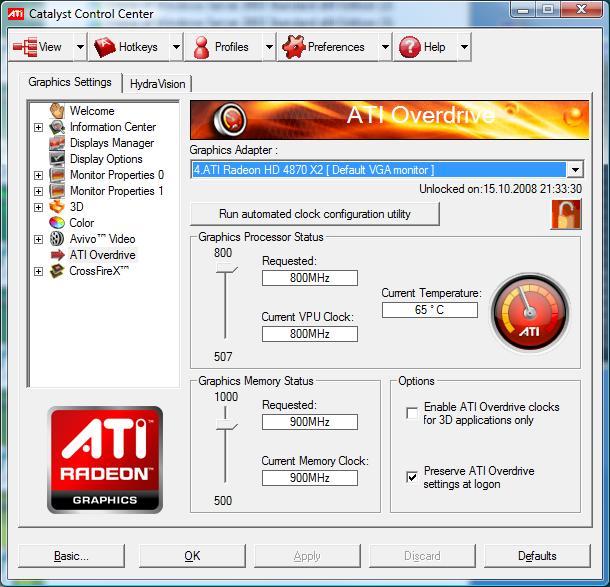Open the Profiles dropdown arrow

tap(269, 47)
